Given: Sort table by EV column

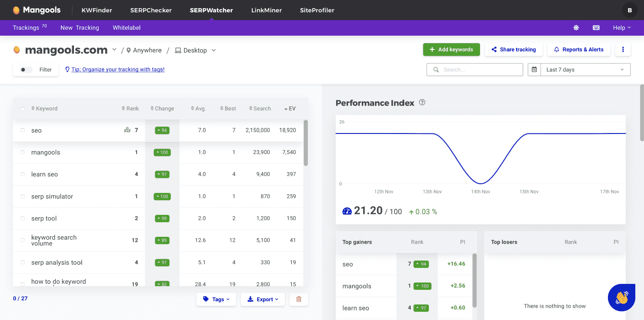Looking at the screenshot, I should [290, 109].
